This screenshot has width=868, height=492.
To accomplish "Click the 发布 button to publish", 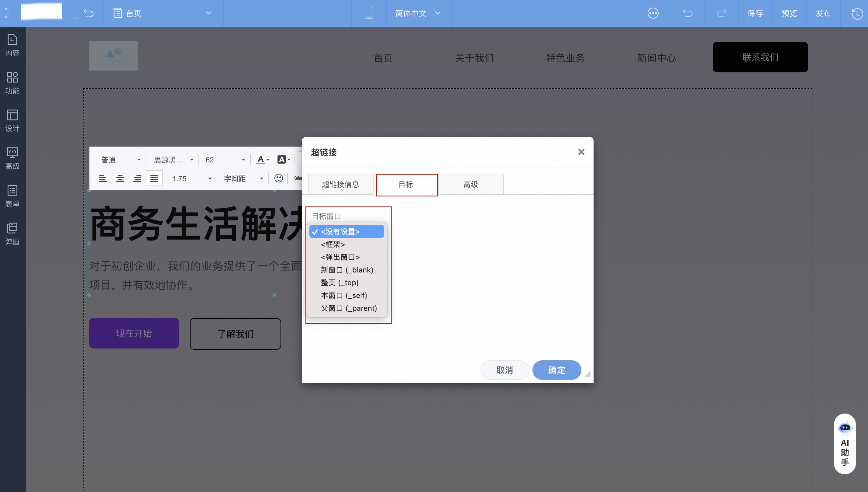I will pyautogui.click(x=823, y=13).
